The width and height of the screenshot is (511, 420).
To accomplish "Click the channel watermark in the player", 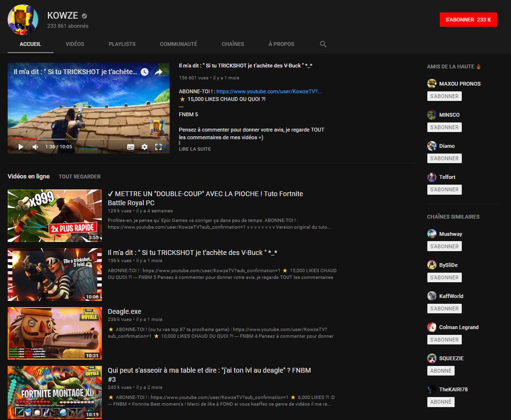I will pyautogui.click(x=158, y=127).
